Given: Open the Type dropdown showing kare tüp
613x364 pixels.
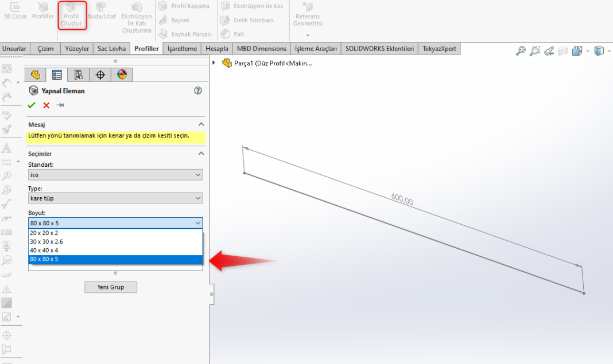Looking at the screenshot, I should click(x=115, y=198).
